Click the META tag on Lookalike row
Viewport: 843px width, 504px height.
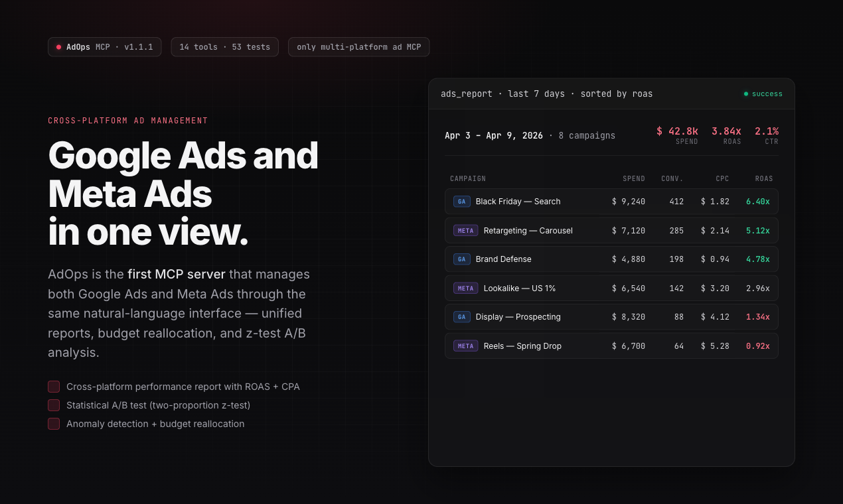coord(466,288)
